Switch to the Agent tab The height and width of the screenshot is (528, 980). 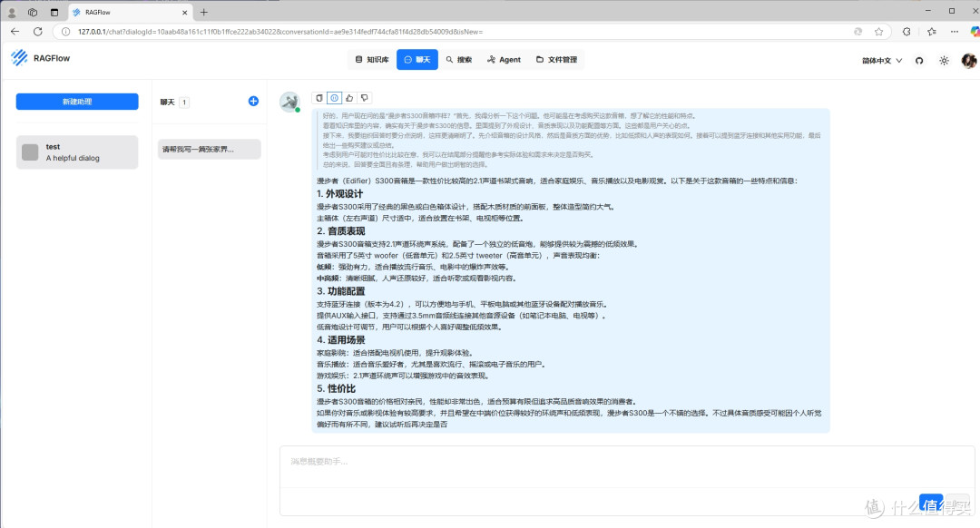[504, 59]
